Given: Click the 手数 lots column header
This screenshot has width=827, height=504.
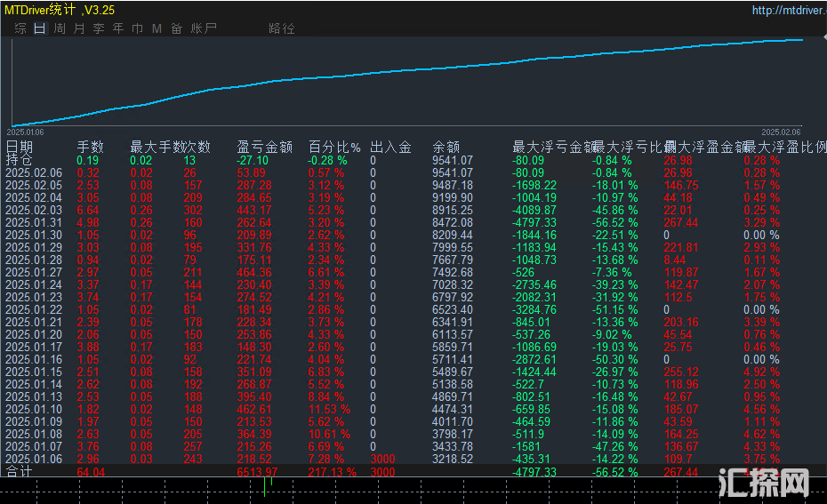Looking at the screenshot, I should point(91,148).
